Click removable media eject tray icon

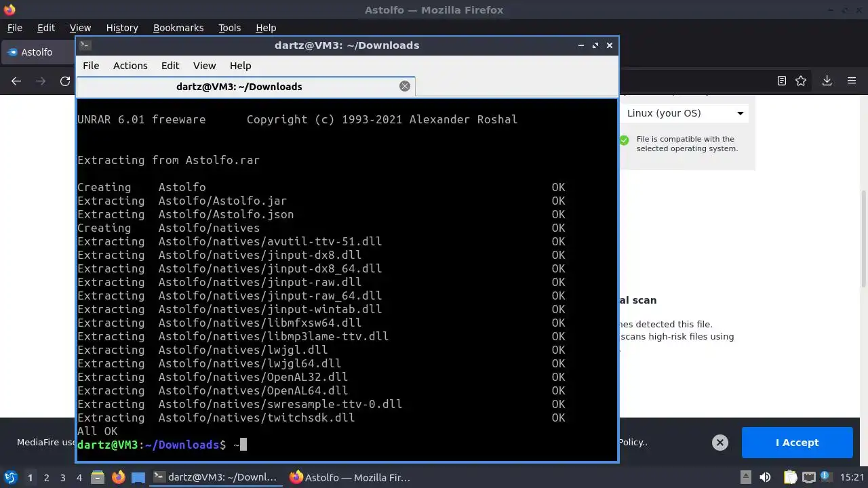[x=746, y=477]
